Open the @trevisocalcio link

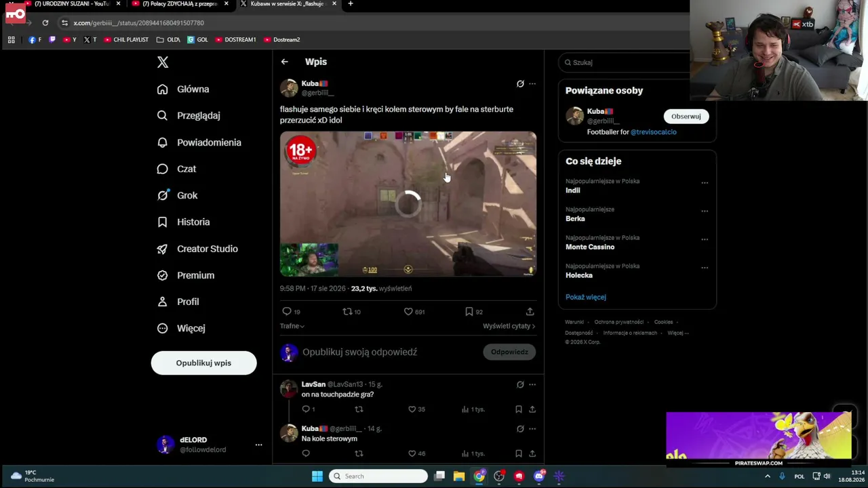654,131
